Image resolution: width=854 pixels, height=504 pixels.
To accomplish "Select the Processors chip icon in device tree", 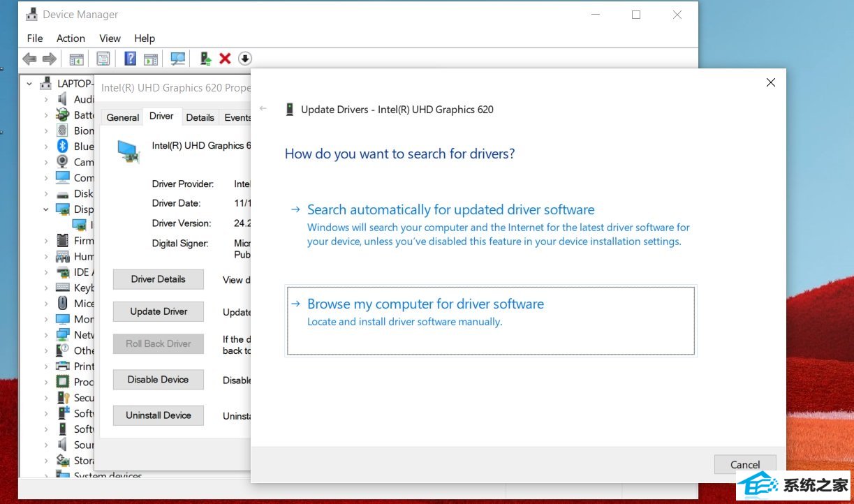I will 63,382.
